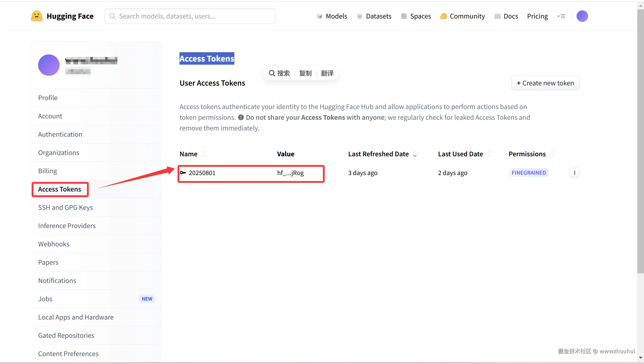The height and width of the screenshot is (363, 644).
Task: Open Notifications settings
Action: tap(96, 280)
